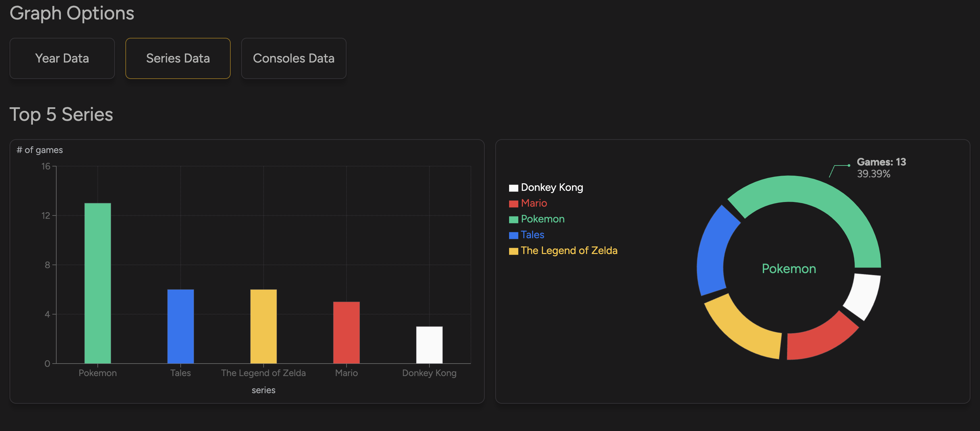Click the Donkey Kong x-axis label
The image size is (980, 431).
(x=429, y=373)
